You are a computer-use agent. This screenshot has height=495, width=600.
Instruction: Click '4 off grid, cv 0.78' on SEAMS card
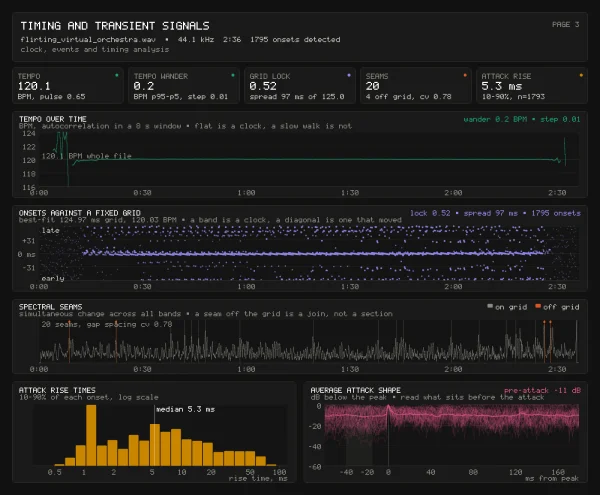[x=408, y=97]
